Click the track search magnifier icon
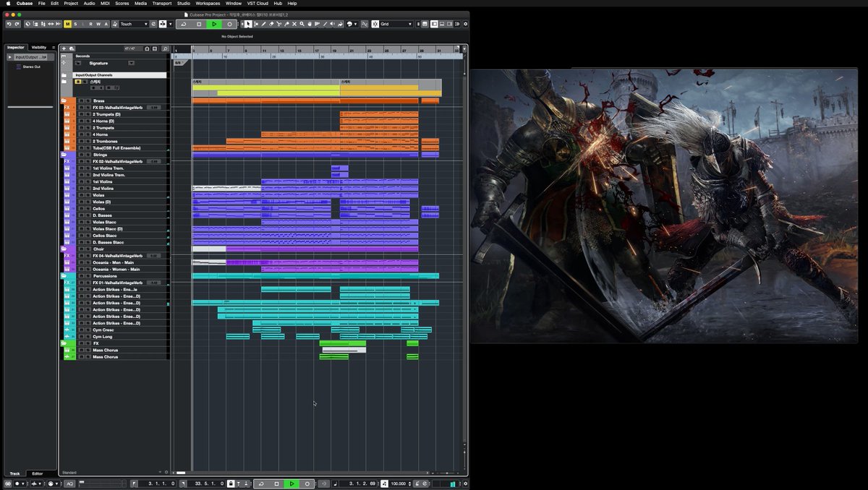 pos(166,48)
